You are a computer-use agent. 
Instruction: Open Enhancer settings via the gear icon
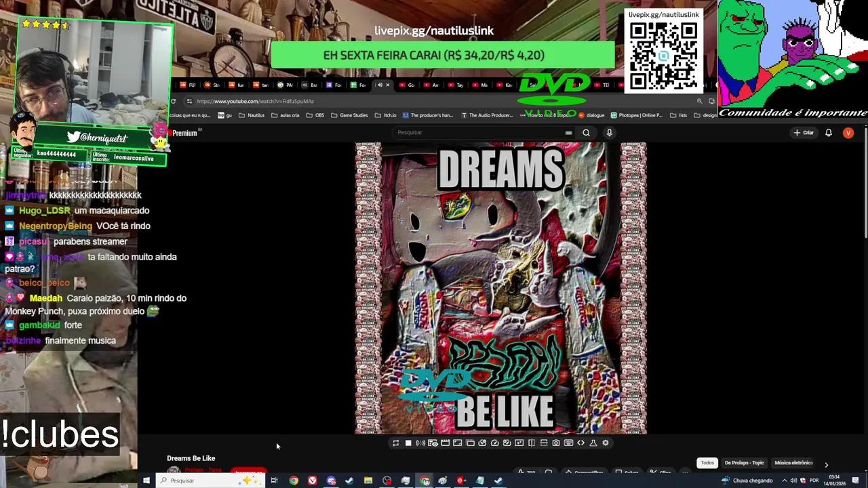coord(606,443)
